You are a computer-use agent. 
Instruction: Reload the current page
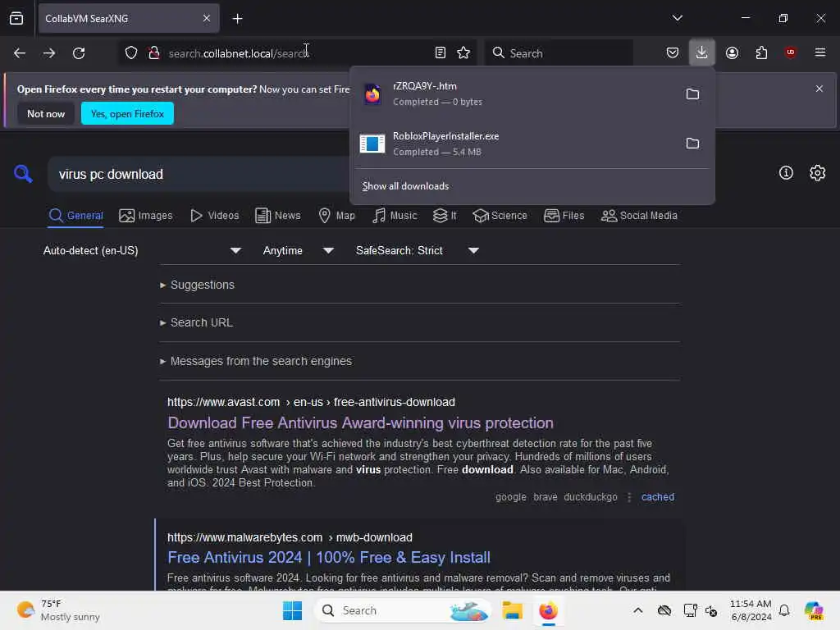79,53
